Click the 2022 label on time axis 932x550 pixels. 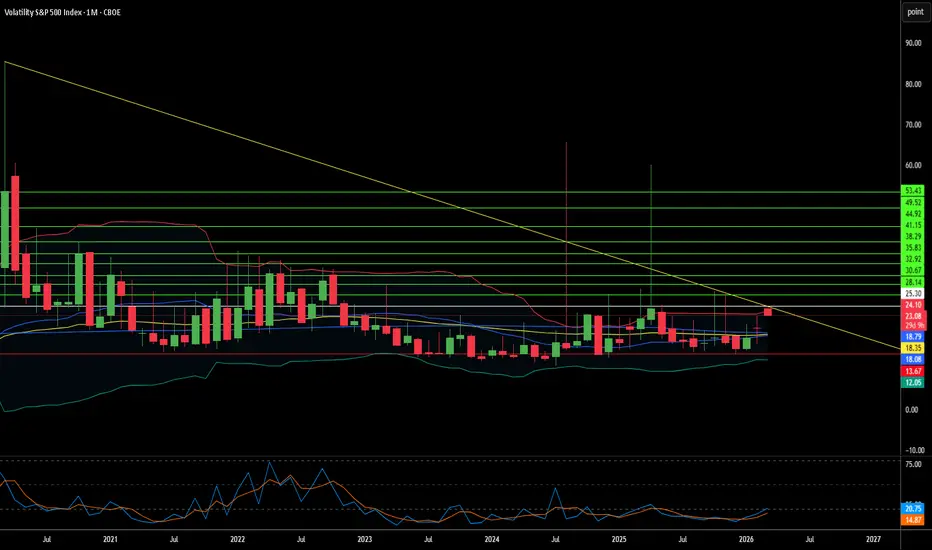click(238, 539)
